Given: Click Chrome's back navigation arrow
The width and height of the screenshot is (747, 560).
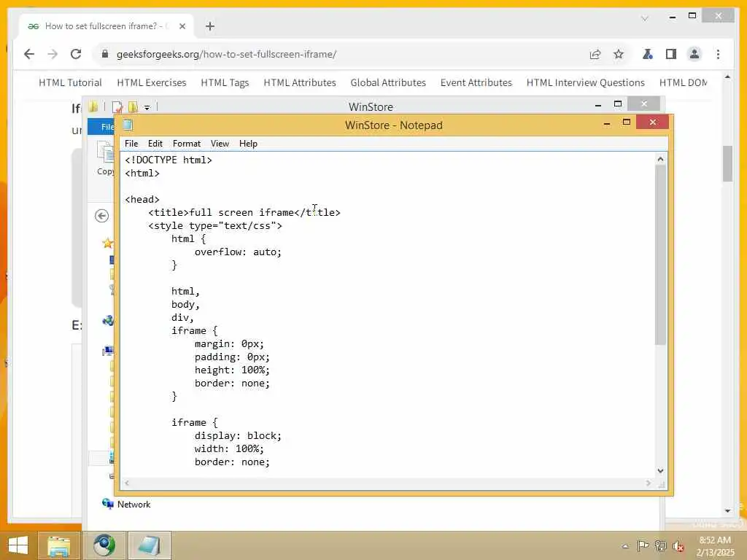Looking at the screenshot, I should point(29,54).
